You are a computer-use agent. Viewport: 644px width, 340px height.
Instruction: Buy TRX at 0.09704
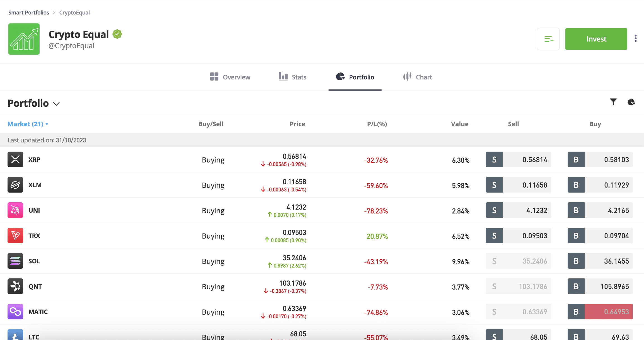tap(600, 235)
